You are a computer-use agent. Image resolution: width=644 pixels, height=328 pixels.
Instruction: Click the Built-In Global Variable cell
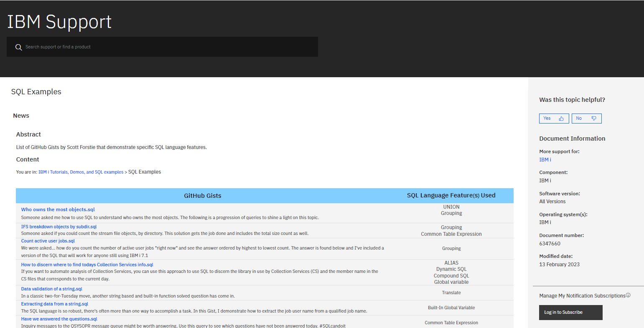click(x=451, y=308)
